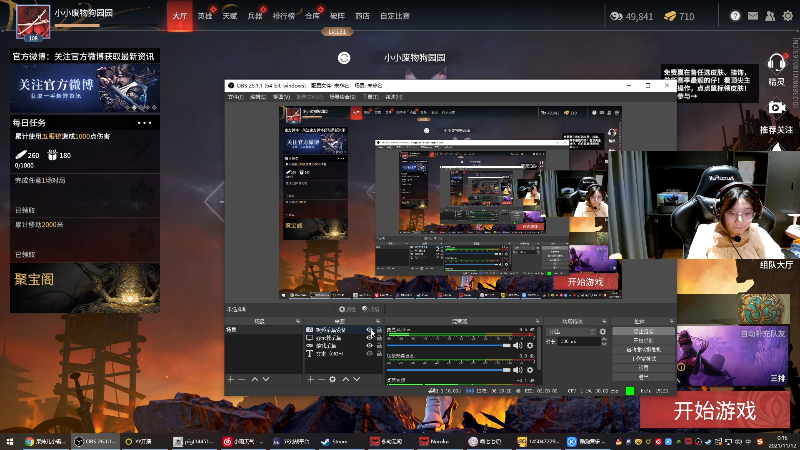Move scene up in OBS scenes list
Viewport: 800px width, 450px height.
[255, 379]
